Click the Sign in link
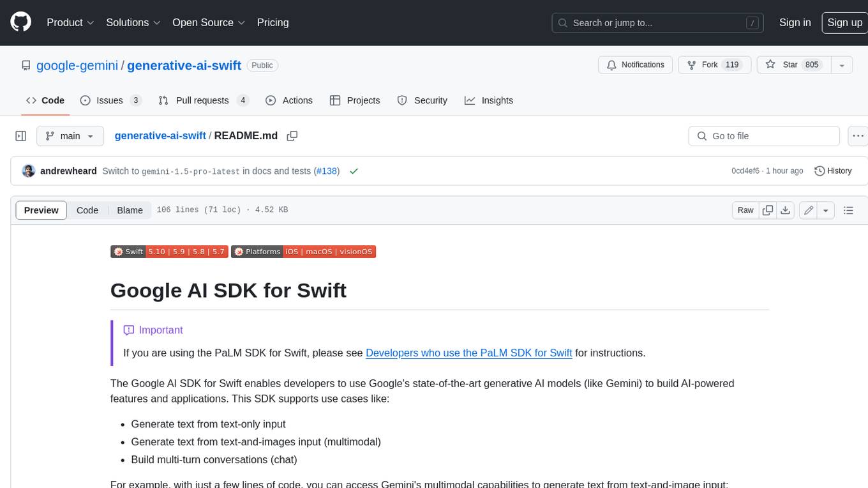The width and height of the screenshot is (868, 488). pyautogui.click(x=795, y=22)
